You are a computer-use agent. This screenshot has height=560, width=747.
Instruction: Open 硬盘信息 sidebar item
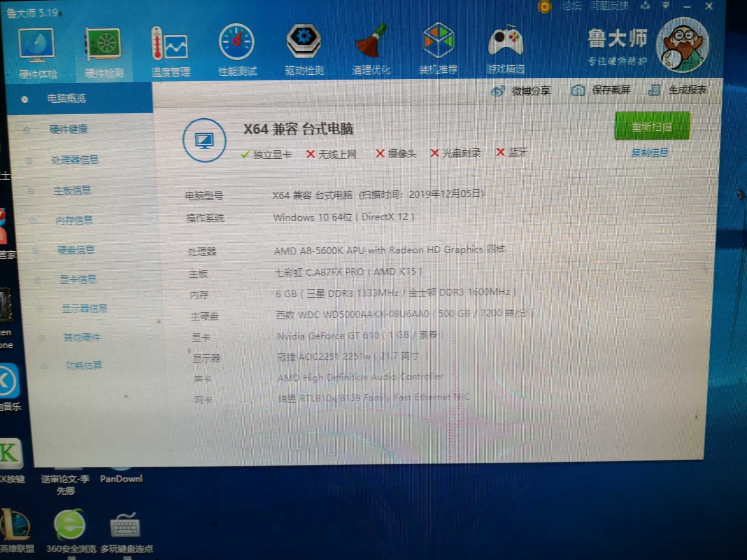tap(76, 250)
